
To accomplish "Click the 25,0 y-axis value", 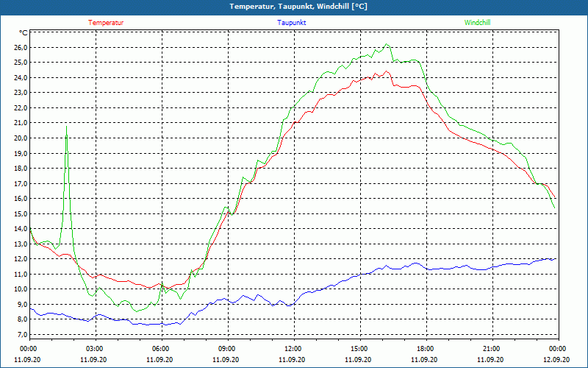I will 21,63.
